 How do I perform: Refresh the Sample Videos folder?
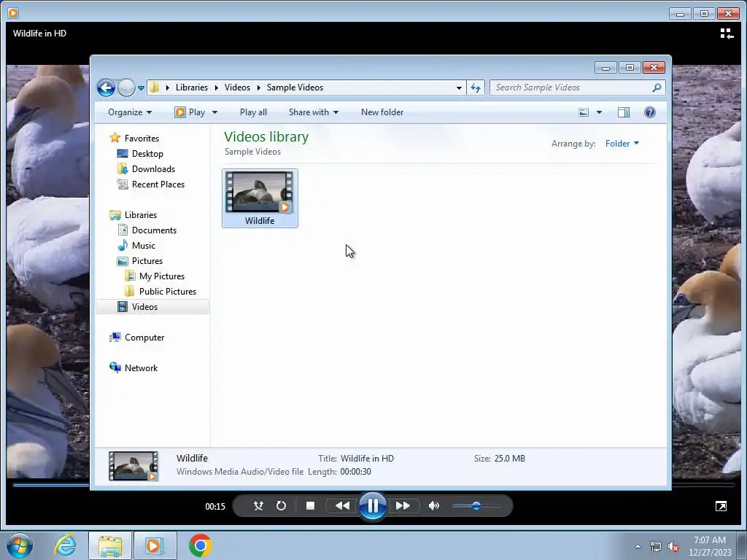476,87
